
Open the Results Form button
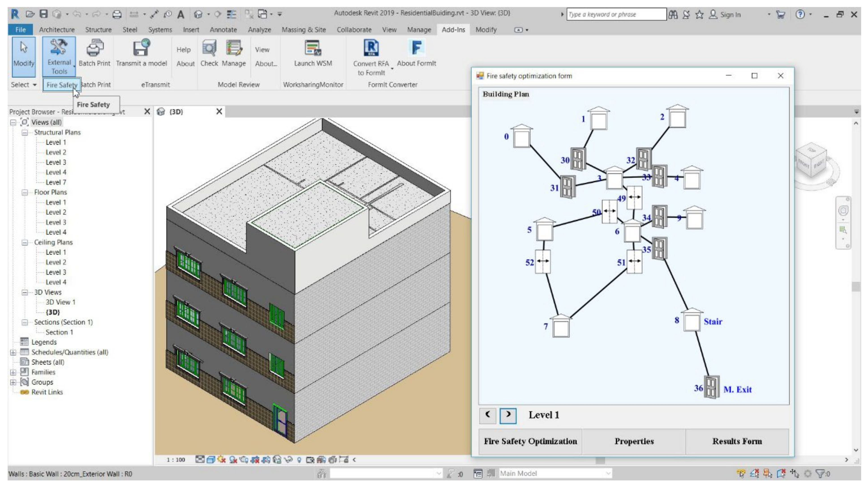737,441
